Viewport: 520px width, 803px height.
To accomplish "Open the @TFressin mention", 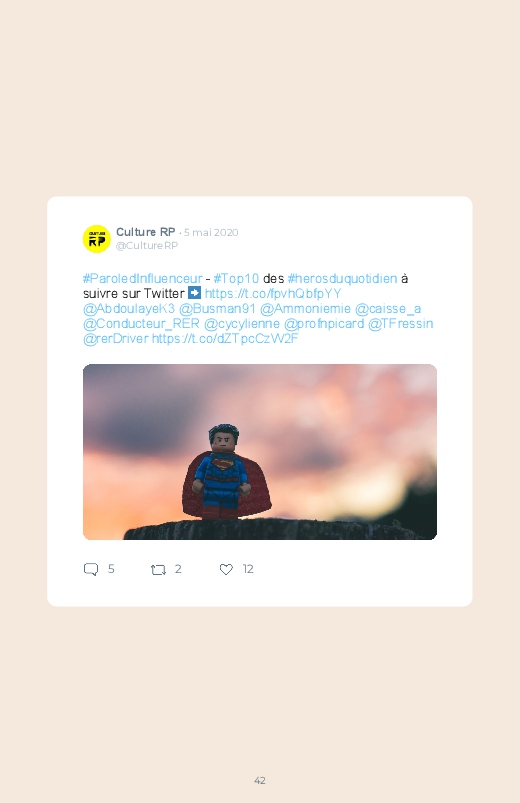I will click(401, 324).
